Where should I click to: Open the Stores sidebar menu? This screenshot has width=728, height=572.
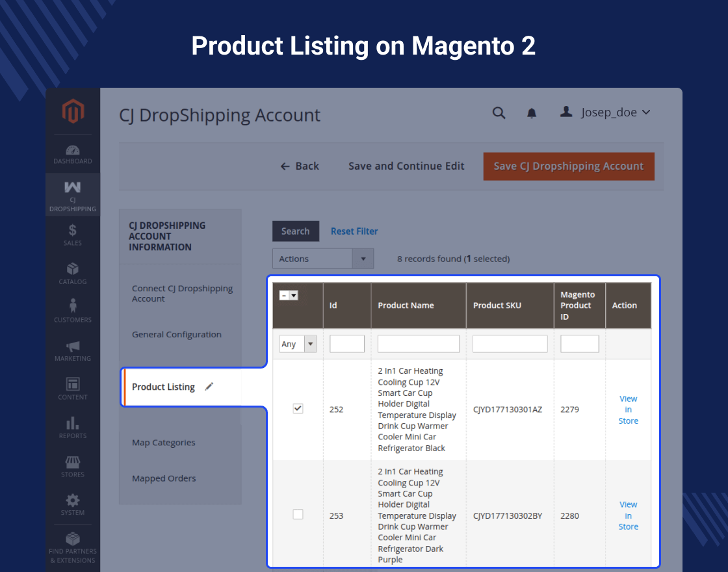coord(72,466)
